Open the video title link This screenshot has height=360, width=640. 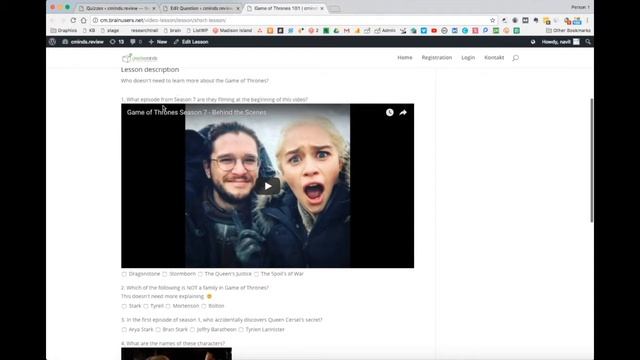(x=196, y=112)
